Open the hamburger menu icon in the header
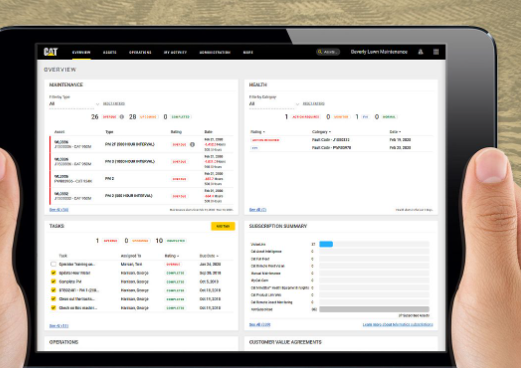The image size is (521, 368). tap(436, 52)
